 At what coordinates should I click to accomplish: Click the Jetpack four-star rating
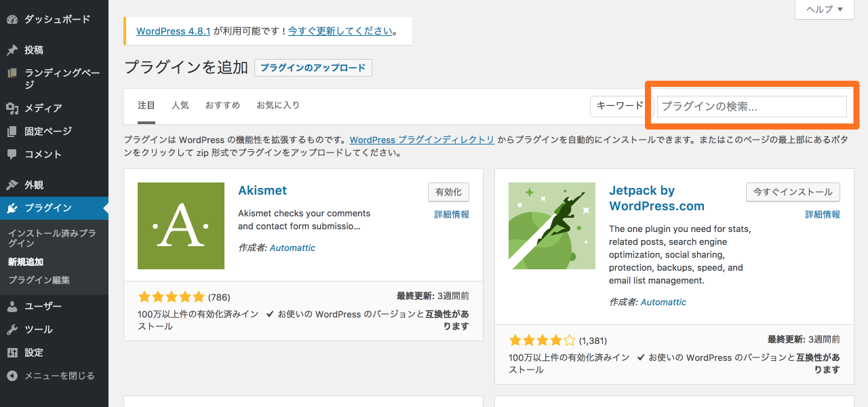(x=542, y=341)
